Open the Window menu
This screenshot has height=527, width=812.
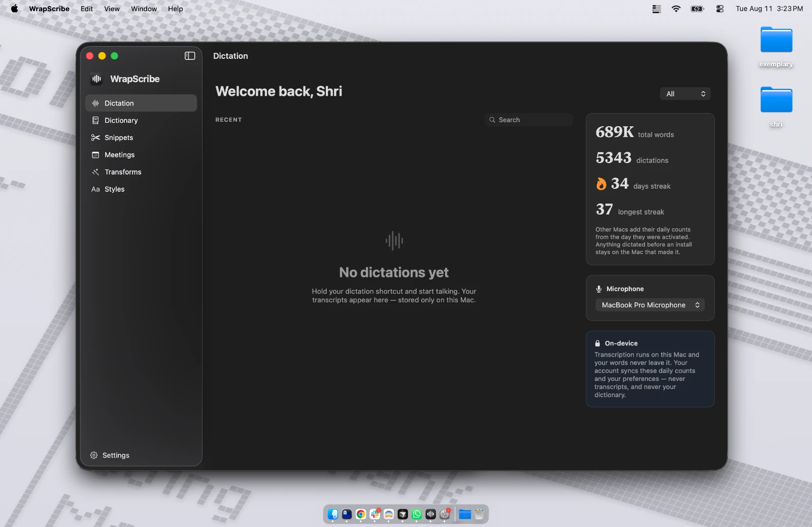point(144,9)
